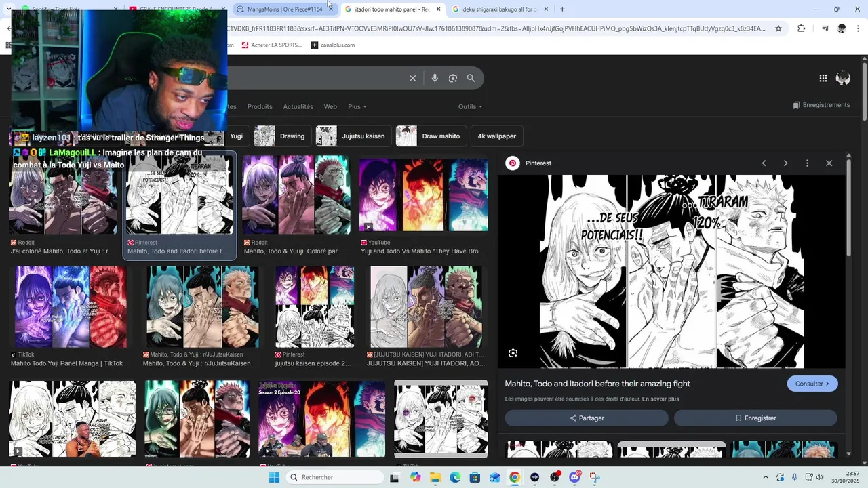The width and height of the screenshot is (868, 488).
Task: Apply the Drawing suggestion chip
Action: [282, 136]
